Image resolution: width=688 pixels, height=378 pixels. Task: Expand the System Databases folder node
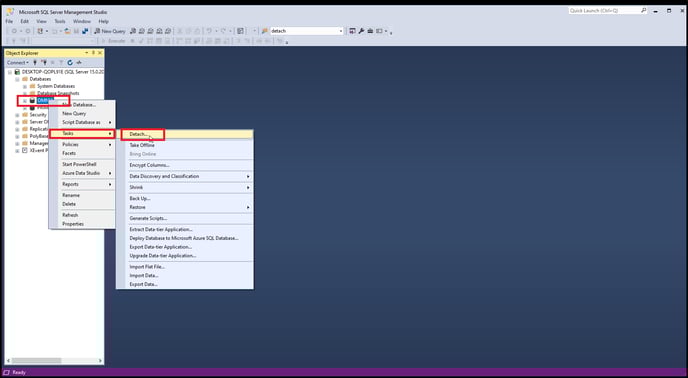pyautogui.click(x=25, y=86)
